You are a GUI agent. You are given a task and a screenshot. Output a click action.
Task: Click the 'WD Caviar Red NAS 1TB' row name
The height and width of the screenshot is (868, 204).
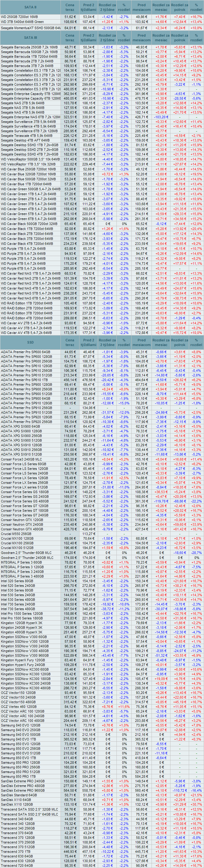click(31, 274)
